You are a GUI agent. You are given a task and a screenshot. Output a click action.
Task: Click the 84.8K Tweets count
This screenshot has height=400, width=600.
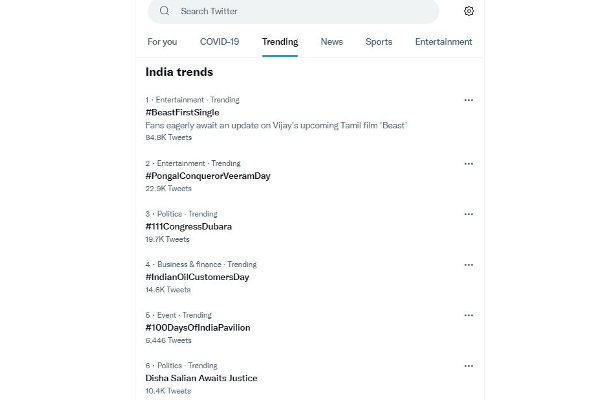169,137
